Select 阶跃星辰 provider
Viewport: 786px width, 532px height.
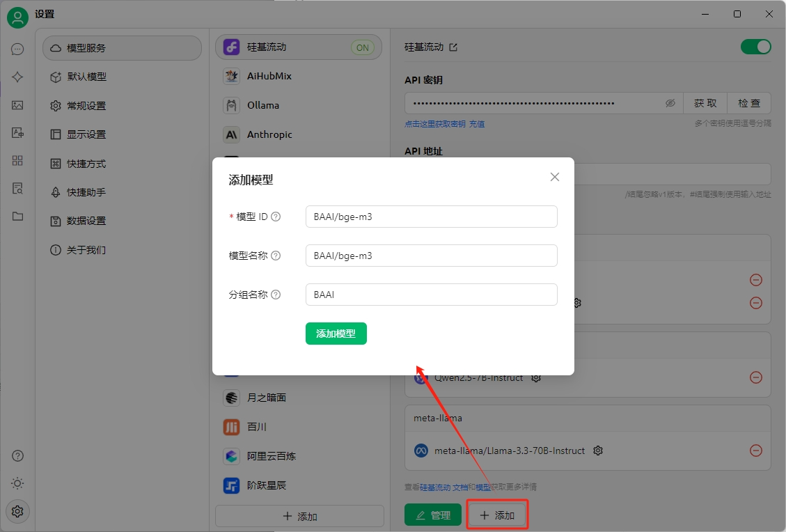(x=299, y=485)
